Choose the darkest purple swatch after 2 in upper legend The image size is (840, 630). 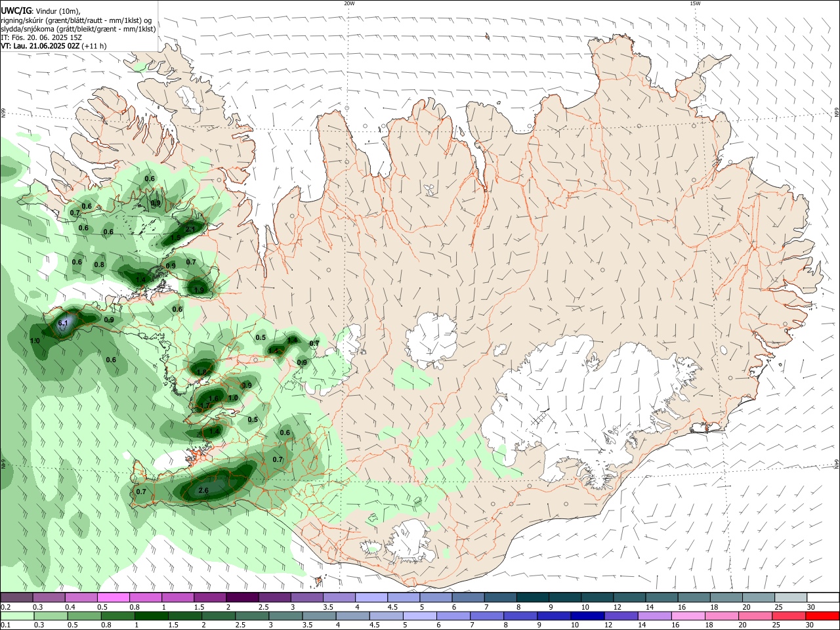click(x=242, y=597)
